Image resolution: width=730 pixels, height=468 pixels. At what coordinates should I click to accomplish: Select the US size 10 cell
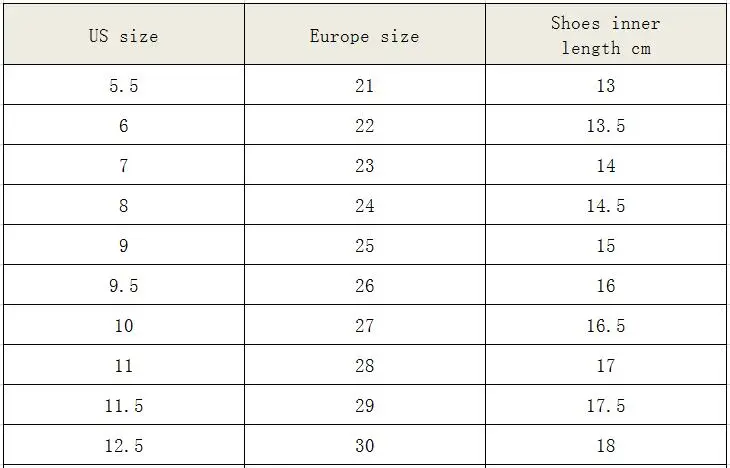124,325
